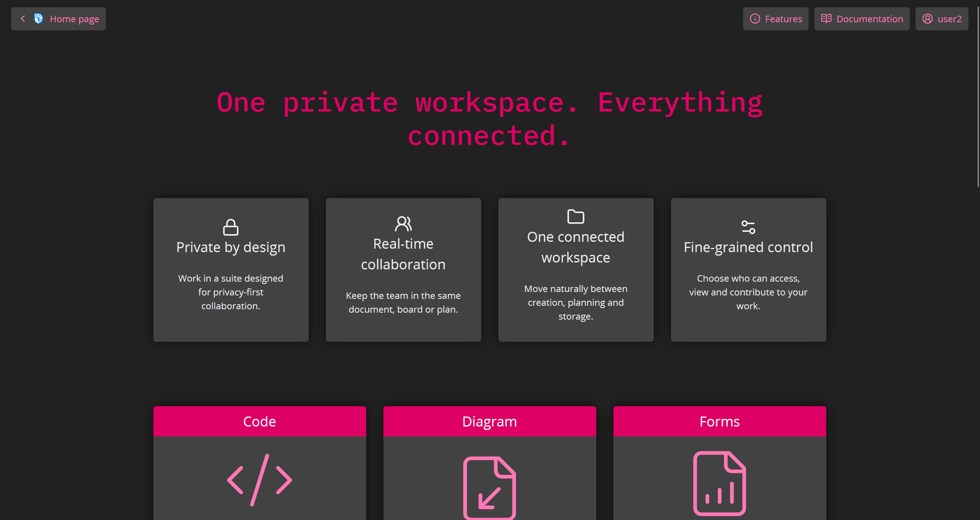980x520 pixels.
Task: Open the user2 account menu
Action: (x=942, y=19)
